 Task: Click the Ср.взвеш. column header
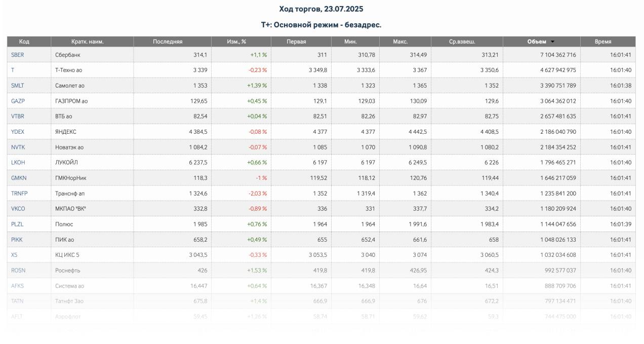pyautogui.click(x=462, y=42)
